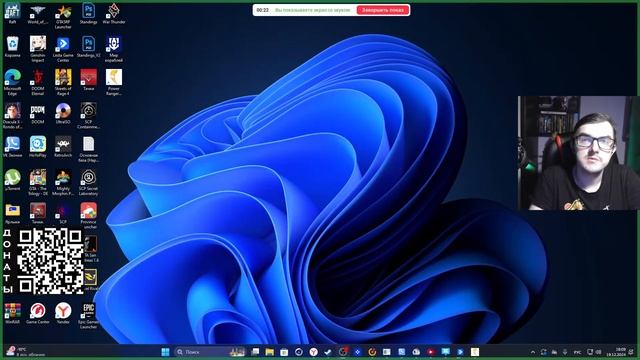Launch the red Game Center shortcut
The image size is (640, 360).
(38, 313)
